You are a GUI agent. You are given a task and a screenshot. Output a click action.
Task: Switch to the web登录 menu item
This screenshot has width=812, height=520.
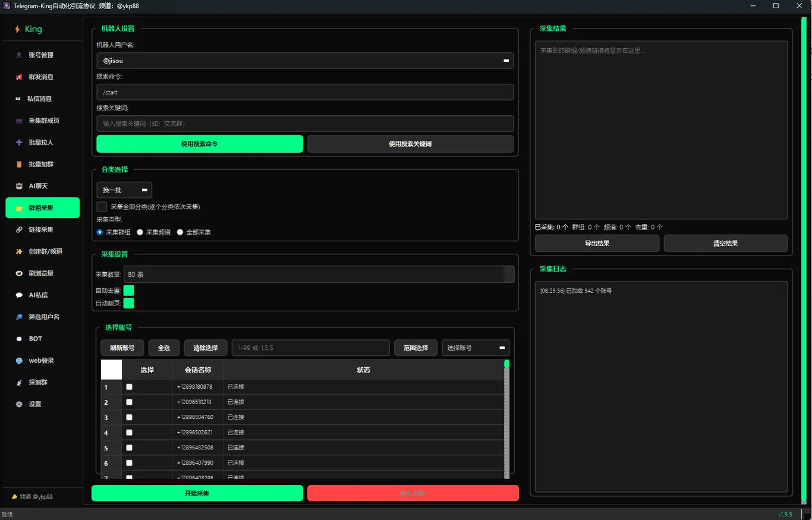click(x=42, y=361)
